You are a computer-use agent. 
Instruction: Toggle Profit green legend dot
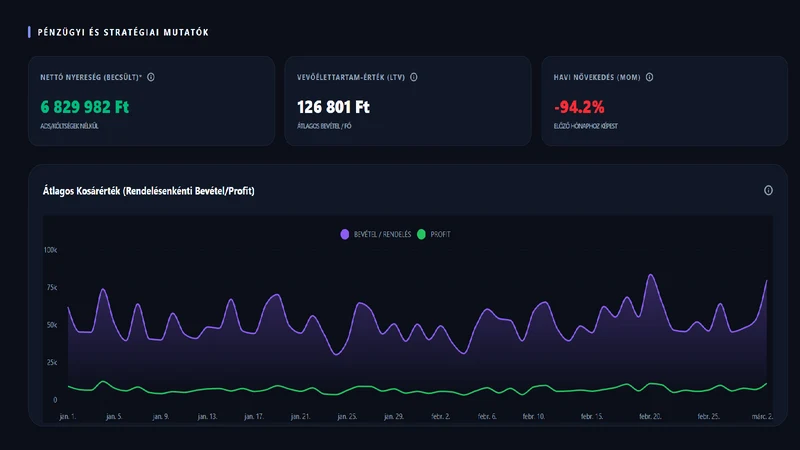click(421, 234)
